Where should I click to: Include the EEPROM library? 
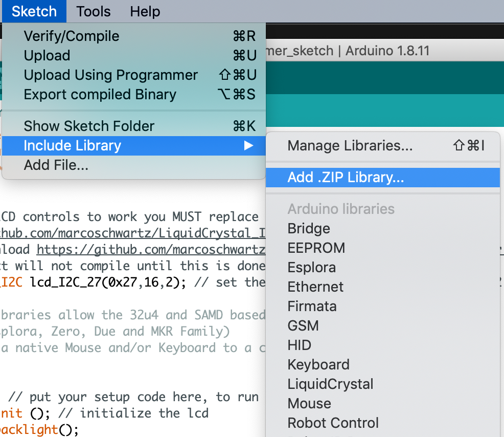point(383,248)
